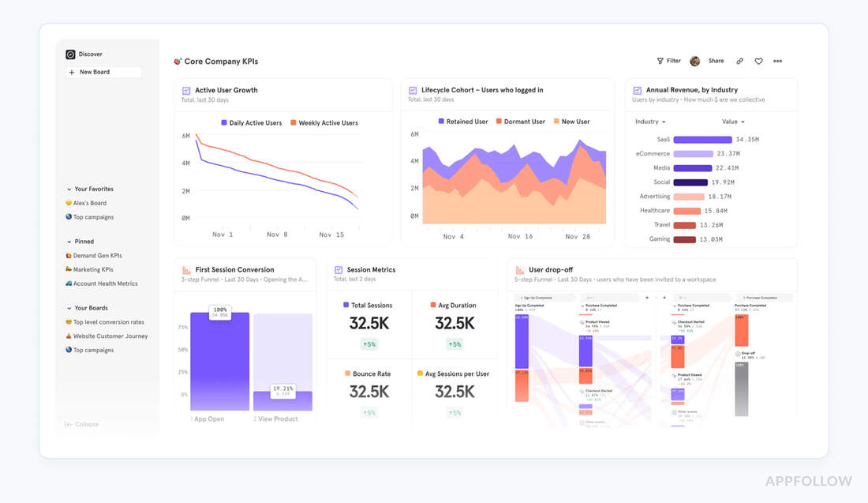Open the ellipsis overflow menu

click(777, 61)
